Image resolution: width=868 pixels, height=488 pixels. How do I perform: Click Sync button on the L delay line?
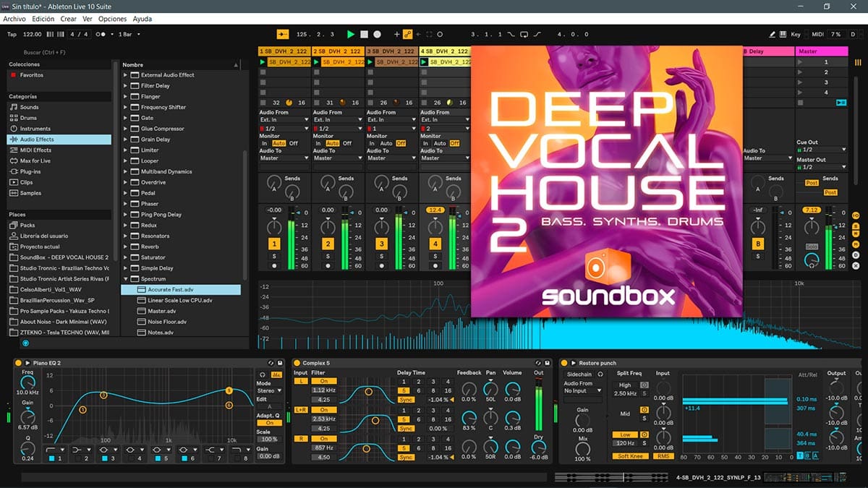[406, 399]
